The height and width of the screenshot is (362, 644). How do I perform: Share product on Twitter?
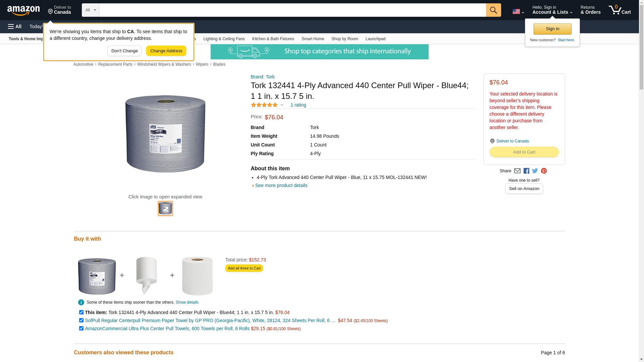pyautogui.click(x=535, y=171)
